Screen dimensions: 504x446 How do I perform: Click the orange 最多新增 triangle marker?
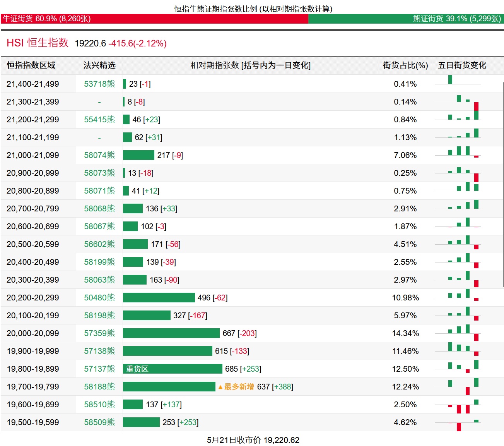220,387
